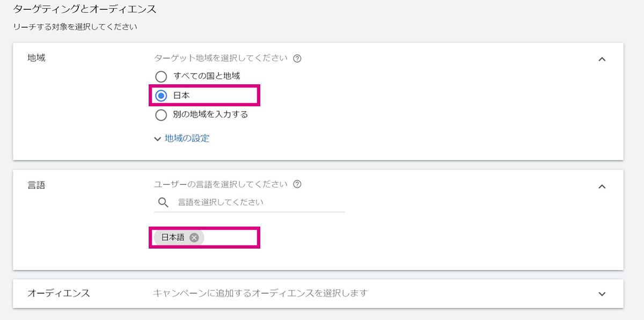Choose 別の地域を入力する radio option

[x=161, y=115]
